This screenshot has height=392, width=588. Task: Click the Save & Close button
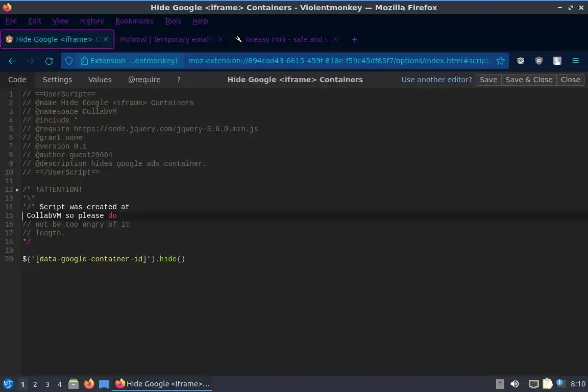529,80
